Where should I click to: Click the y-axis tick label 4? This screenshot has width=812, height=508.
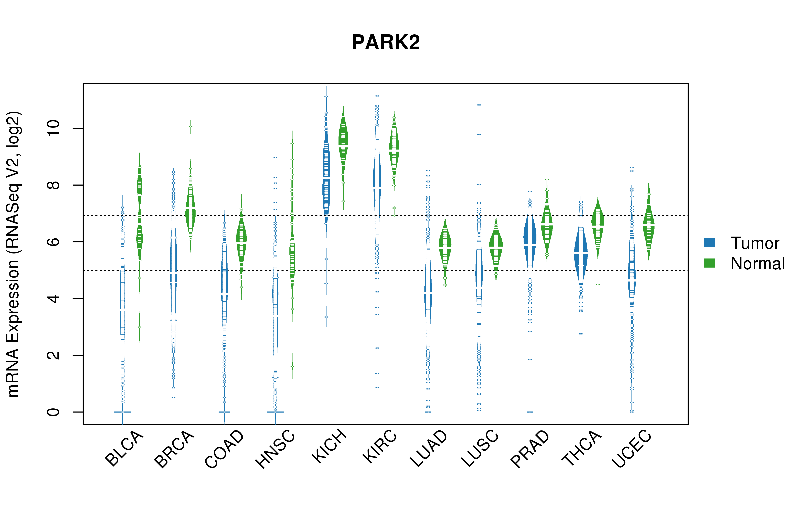(x=53, y=298)
